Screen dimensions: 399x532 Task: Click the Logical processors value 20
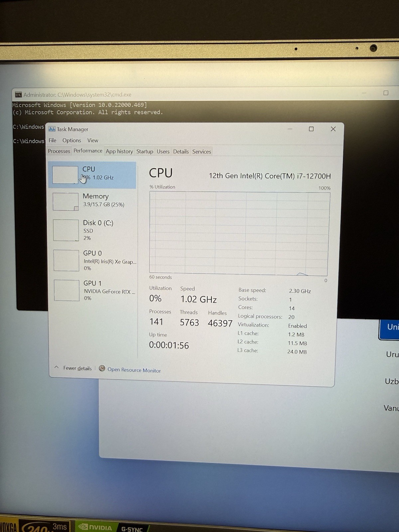pyautogui.click(x=291, y=317)
